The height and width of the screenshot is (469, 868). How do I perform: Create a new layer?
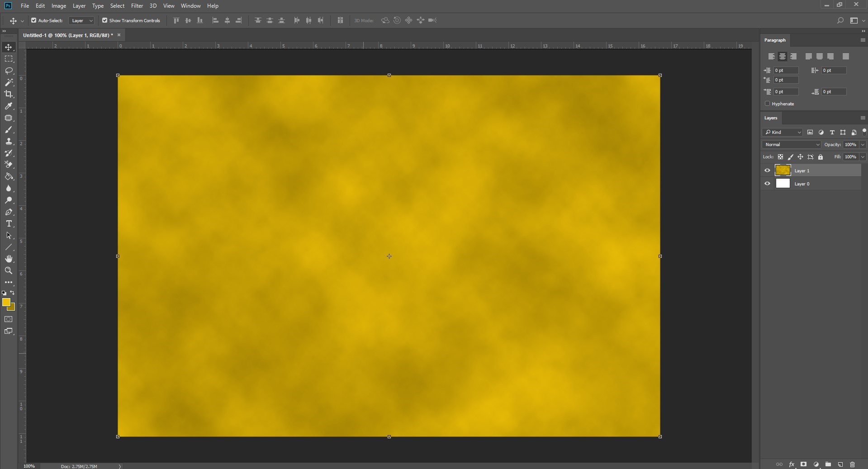(840, 464)
